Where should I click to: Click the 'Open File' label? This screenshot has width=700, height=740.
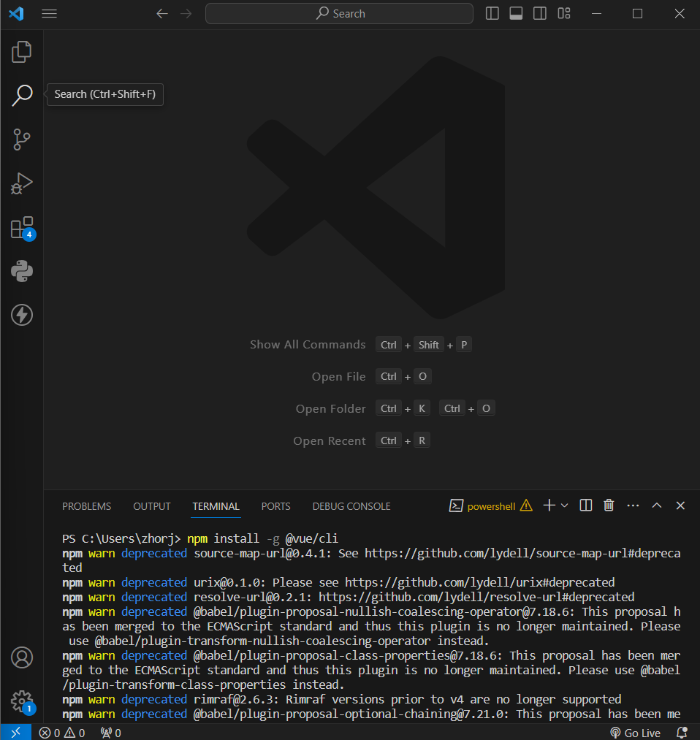338,377
